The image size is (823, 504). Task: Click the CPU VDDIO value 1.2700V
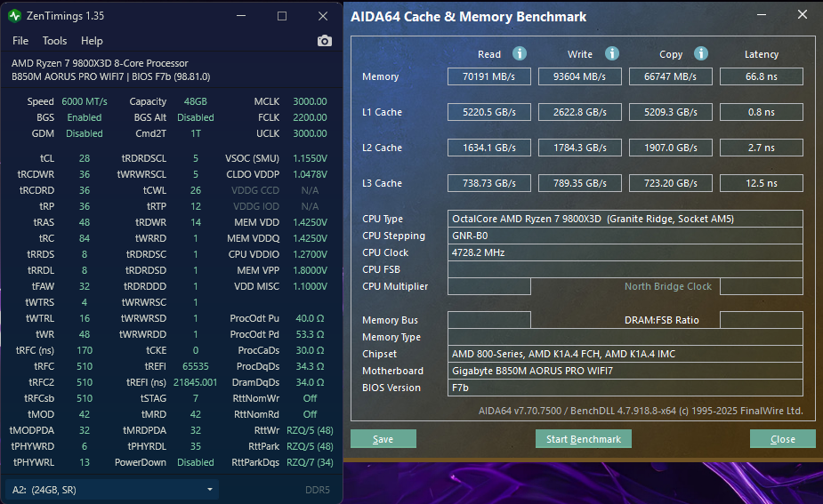(x=310, y=254)
